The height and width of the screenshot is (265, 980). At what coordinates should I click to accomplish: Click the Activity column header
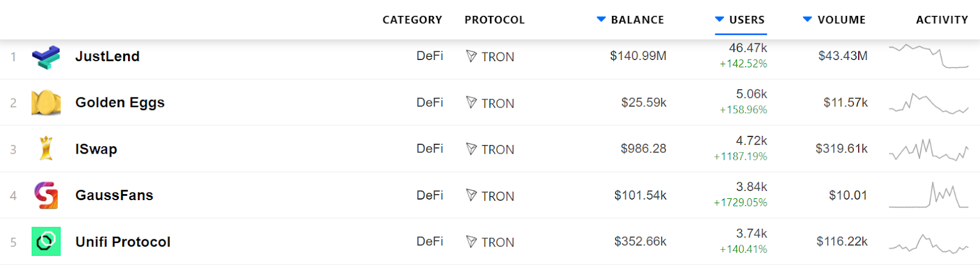(x=941, y=20)
